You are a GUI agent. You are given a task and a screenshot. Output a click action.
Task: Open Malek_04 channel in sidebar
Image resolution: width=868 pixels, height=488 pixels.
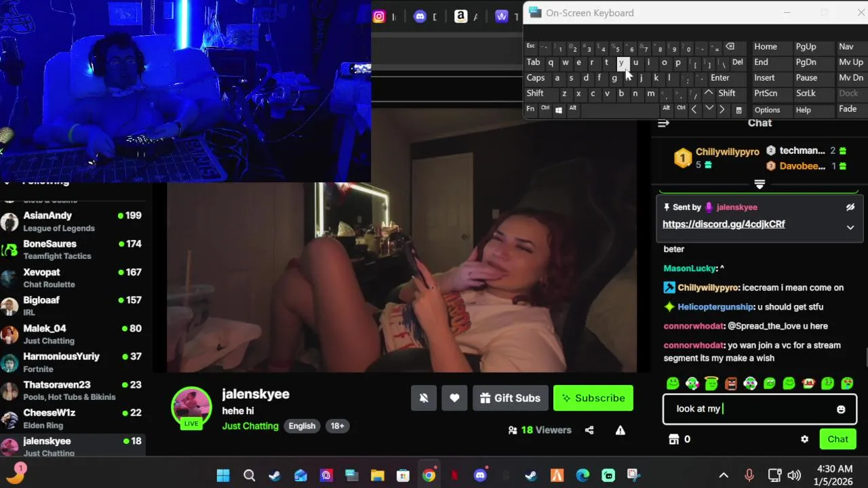coord(73,334)
